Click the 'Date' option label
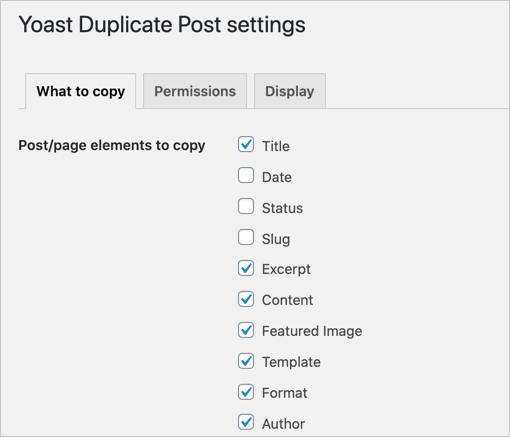This screenshot has height=437, width=510. click(277, 177)
